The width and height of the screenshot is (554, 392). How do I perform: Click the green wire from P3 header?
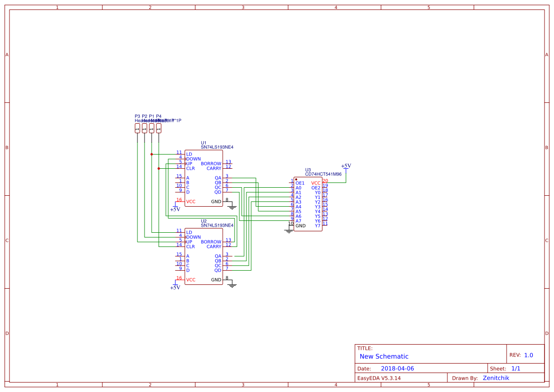pos(137,190)
